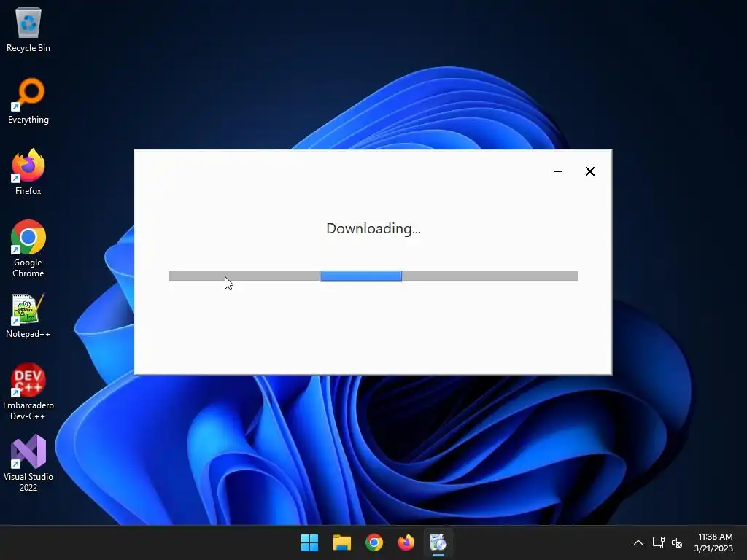Viewport: 747px width, 560px height.
Task: Select the Visual Studio 2022 desktop shortcut
Action: pos(28,463)
